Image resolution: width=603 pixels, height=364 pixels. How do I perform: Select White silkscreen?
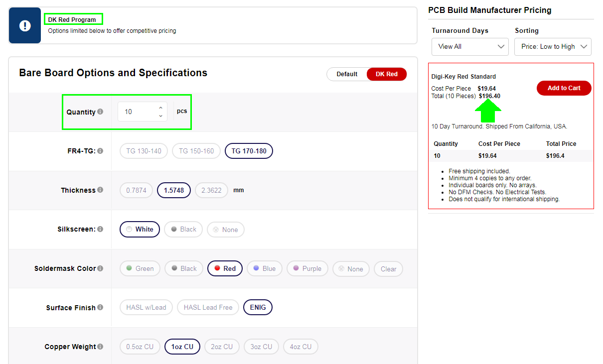[140, 229]
